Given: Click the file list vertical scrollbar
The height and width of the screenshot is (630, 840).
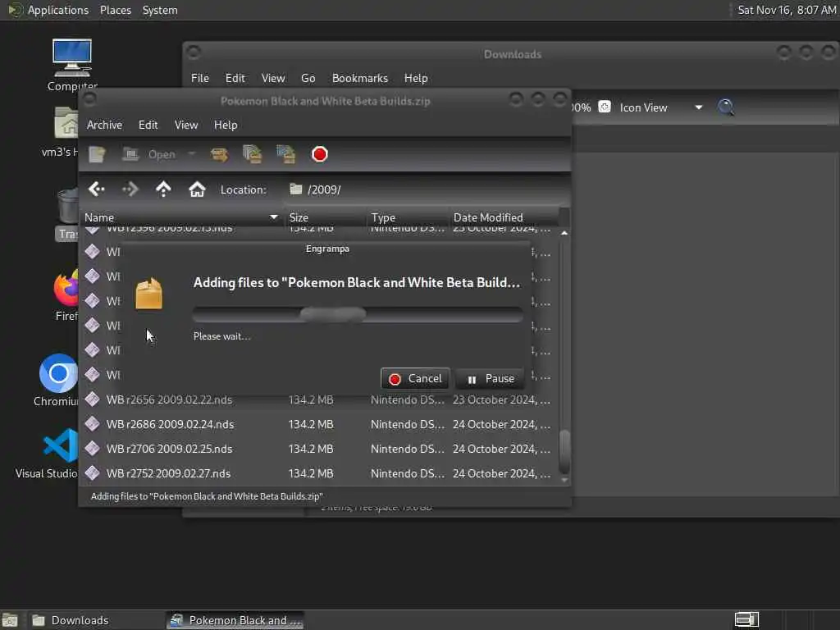Looking at the screenshot, I should pos(564,452).
